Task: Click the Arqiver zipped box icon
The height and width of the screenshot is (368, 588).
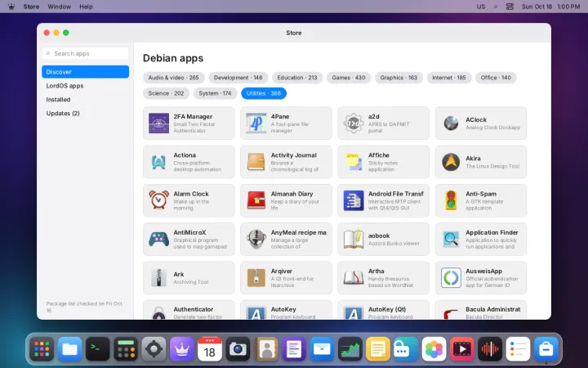Action: pyautogui.click(x=256, y=278)
